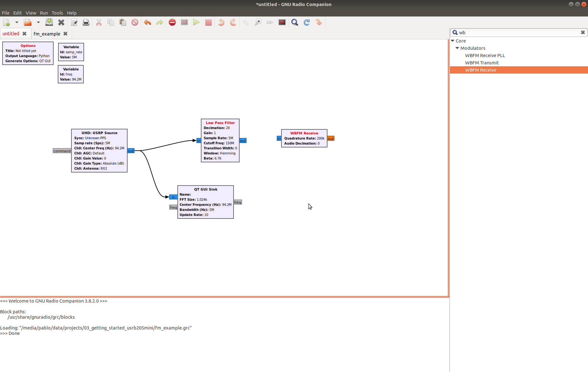Switch to the fm_example tab
This screenshot has width=588, height=372.
coord(47,34)
